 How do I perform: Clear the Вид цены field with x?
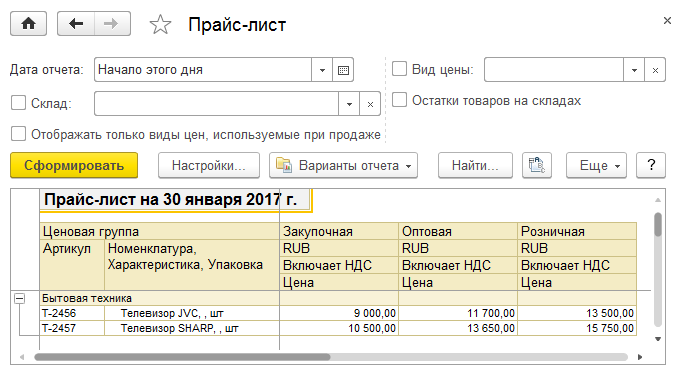(655, 70)
